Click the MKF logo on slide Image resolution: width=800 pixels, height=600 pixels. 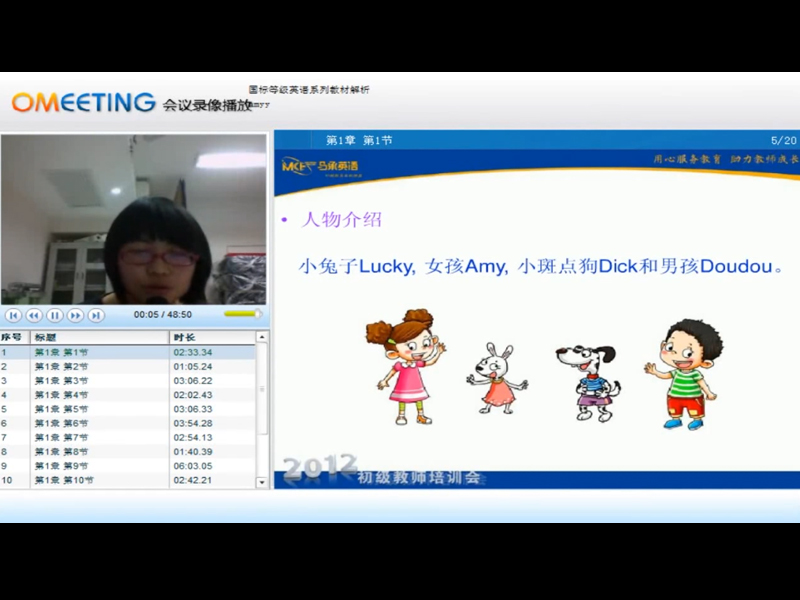point(319,165)
